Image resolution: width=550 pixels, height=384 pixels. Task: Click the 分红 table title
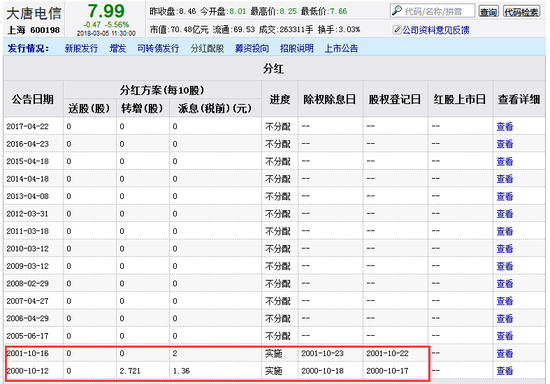click(x=274, y=68)
